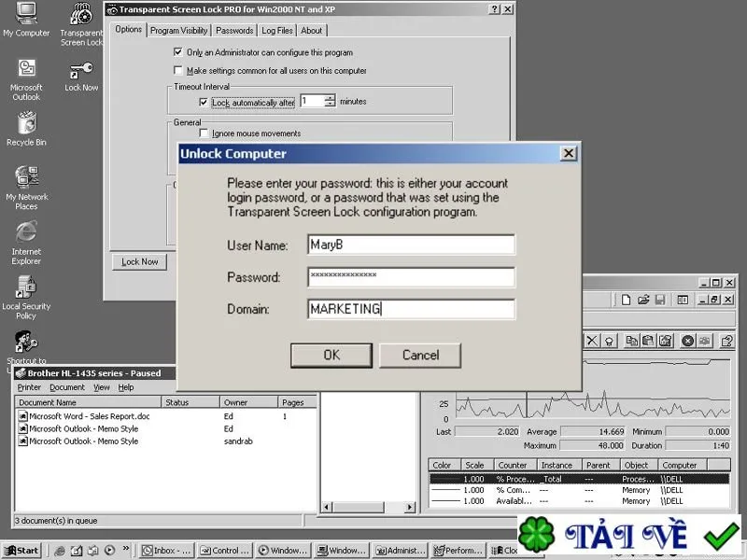Click the Paste Counter List icon
Image resolution: width=747 pixels, height=560 pixels.
[x=648, y=341]
